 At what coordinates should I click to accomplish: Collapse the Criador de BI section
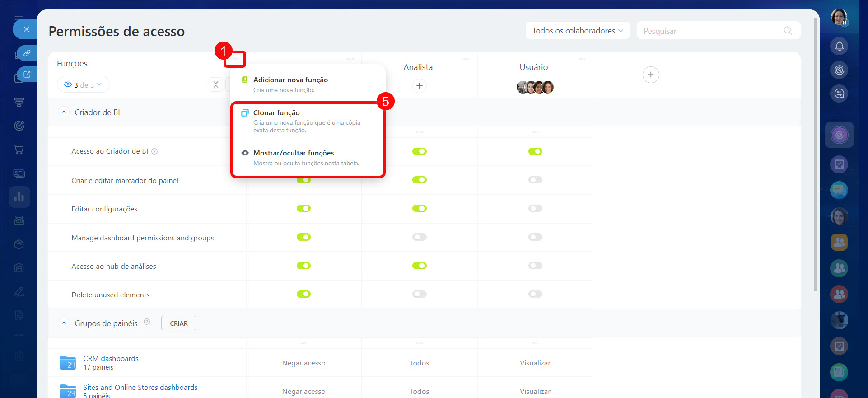[x=64, y=112]
